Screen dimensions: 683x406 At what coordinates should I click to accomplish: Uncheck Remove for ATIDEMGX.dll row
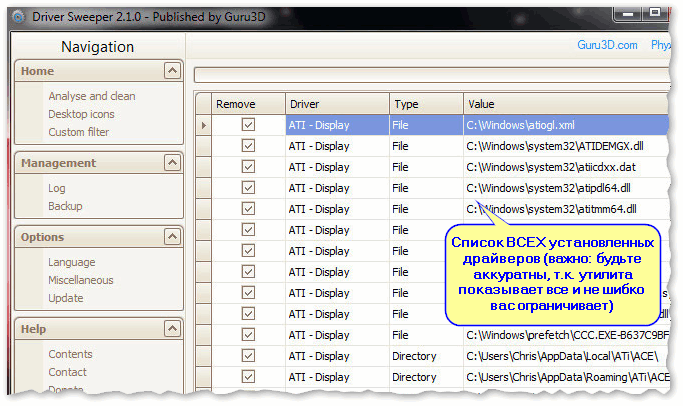pos(248,145)
